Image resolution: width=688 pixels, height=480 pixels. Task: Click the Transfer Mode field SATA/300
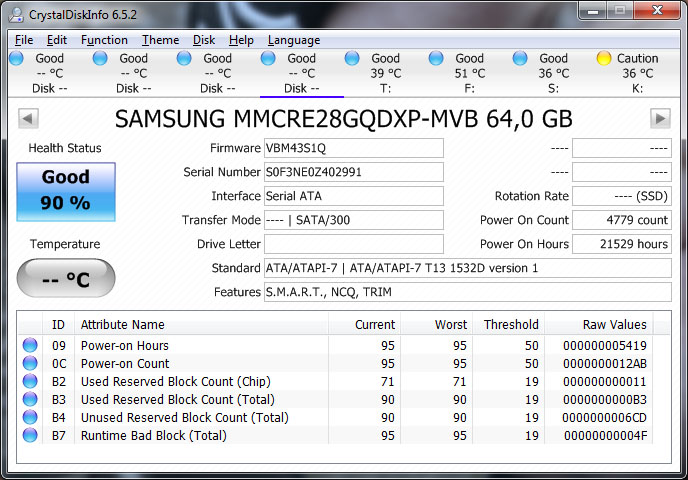[x=354, y=220]
